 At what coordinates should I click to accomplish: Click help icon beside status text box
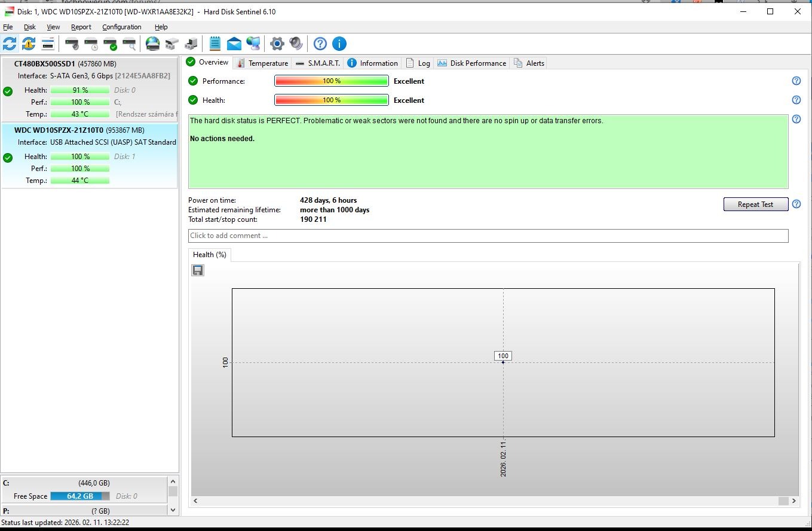[x=796, y=119]
